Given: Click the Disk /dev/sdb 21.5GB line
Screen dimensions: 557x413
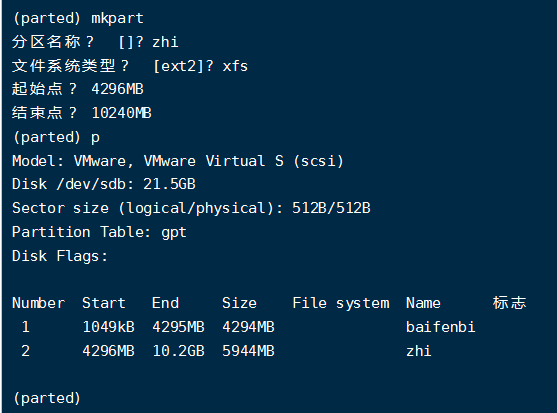Looking at the screenshot, I should (x=104, y=184).
